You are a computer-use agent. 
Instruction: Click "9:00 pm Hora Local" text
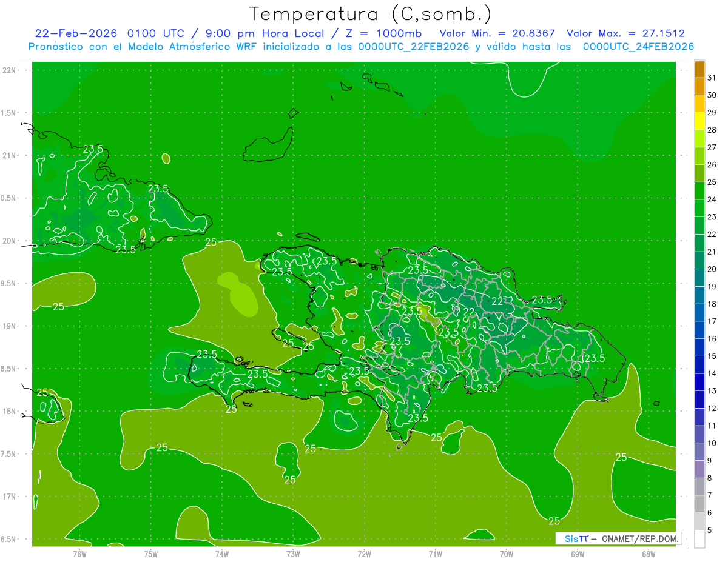tap(265, 33)
